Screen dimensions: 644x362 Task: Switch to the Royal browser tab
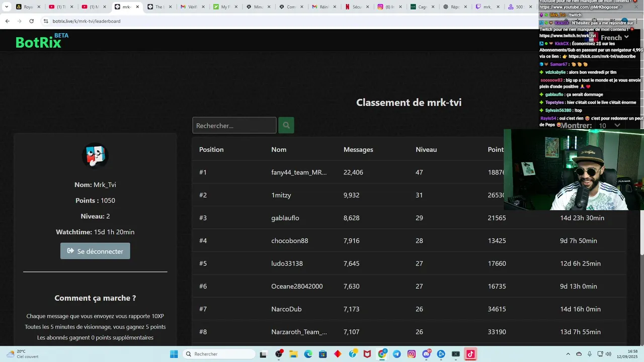click(28, 7)
